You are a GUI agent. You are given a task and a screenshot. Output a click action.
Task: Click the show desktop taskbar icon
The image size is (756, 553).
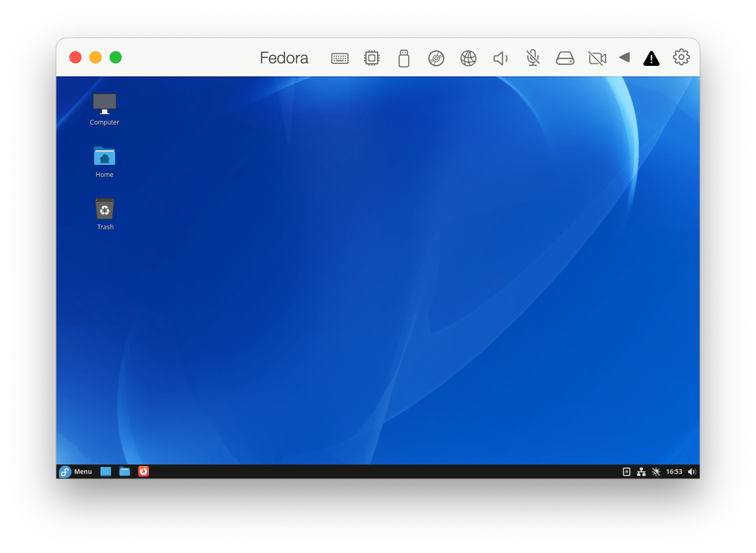click(x=106, y=472)
